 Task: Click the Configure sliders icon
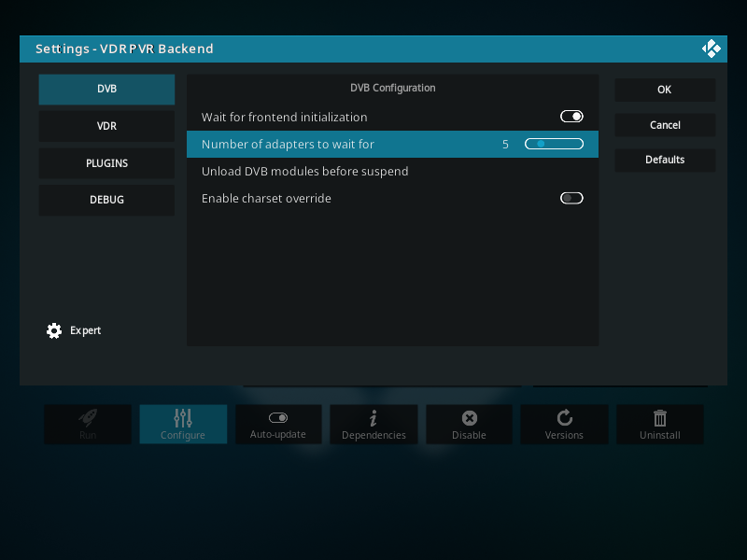(183, 417)
